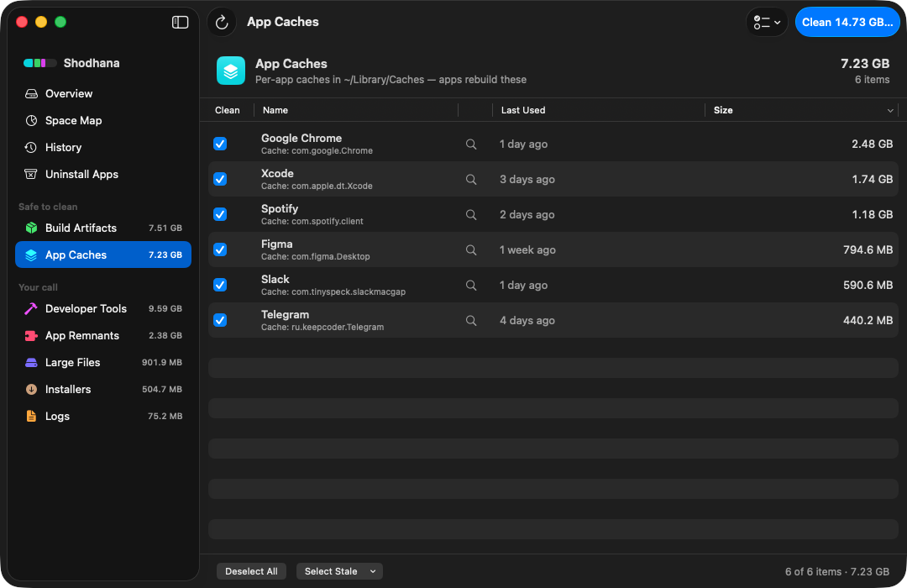Click Slack size 590.6 MB

[x=868, y=286]
